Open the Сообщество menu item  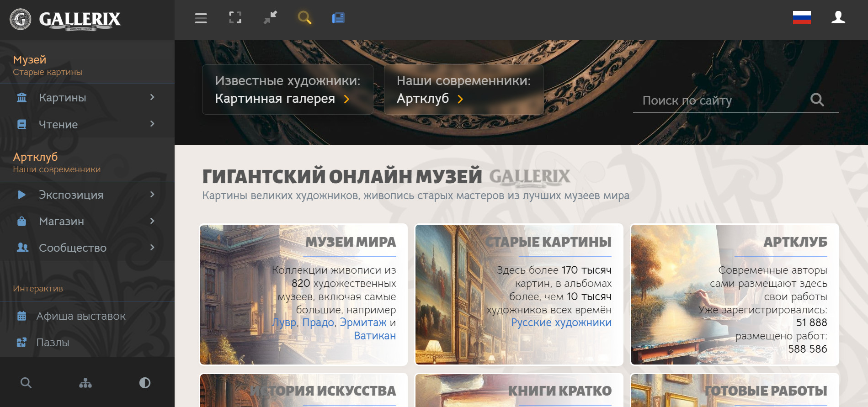pyautogui.click(x=87, y=248)
